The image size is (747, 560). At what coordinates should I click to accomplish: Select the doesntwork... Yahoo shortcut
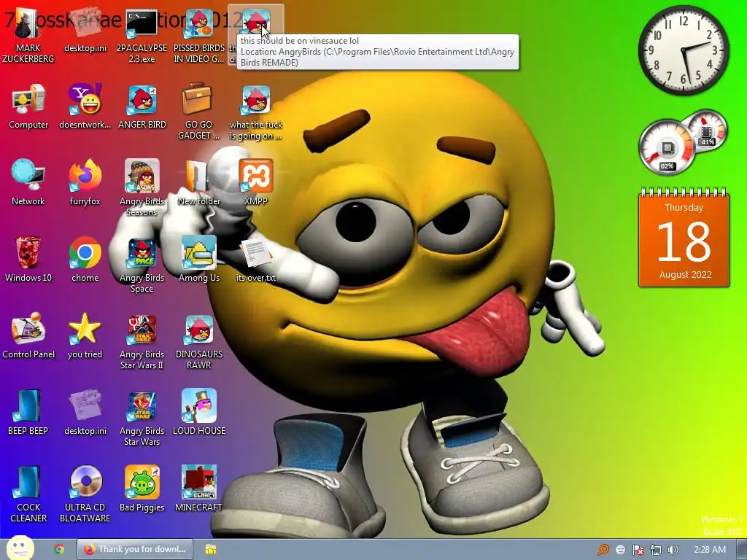pos(85,107)
